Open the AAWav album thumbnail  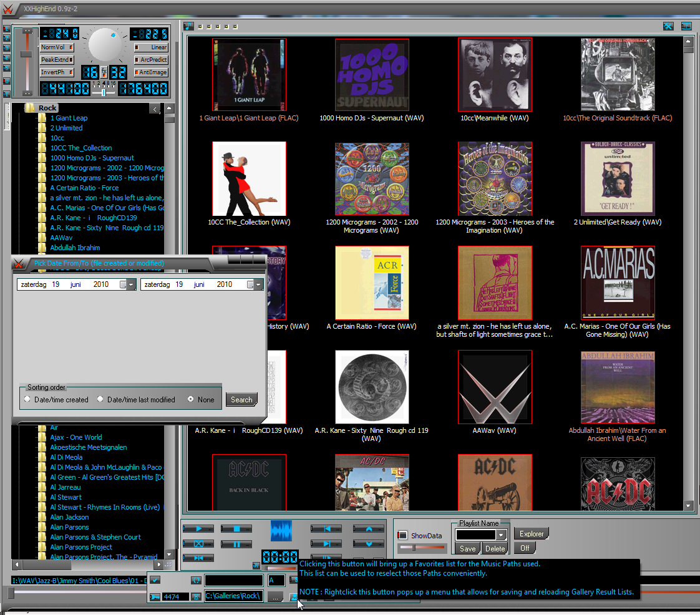tap(495, 387)
